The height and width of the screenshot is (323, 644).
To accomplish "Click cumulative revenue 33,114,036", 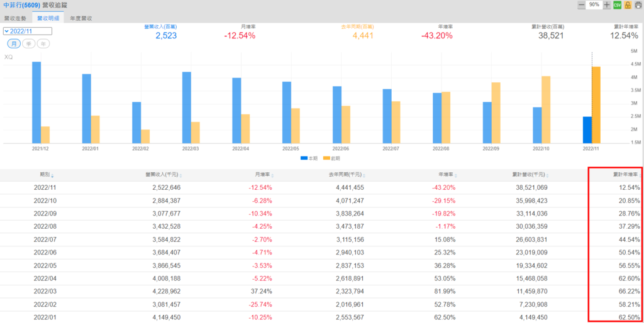I will [x=531, y=214].
